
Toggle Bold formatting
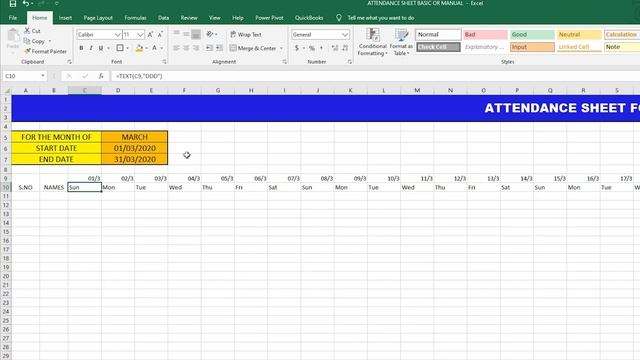(x=81, y=48)
